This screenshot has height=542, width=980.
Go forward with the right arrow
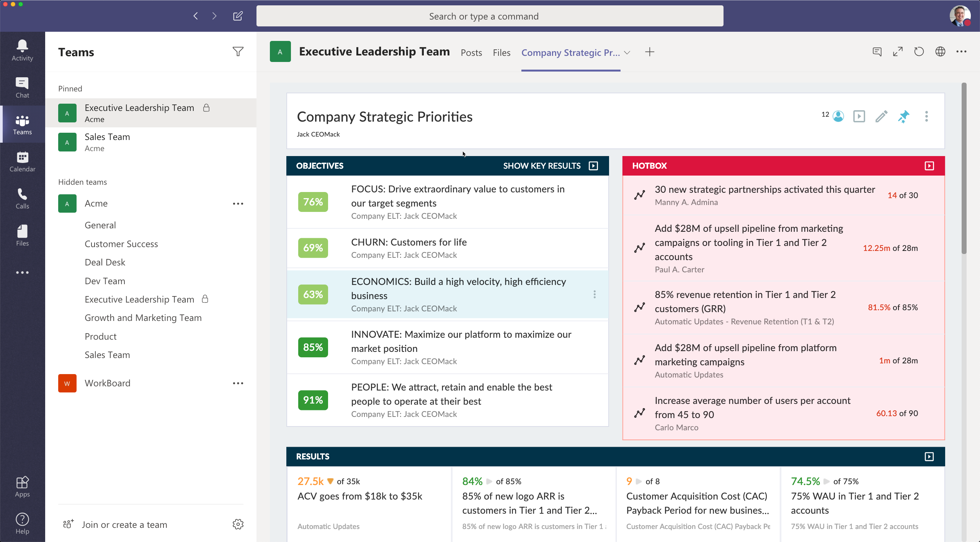pyautogui.click(x=214, y=16)
